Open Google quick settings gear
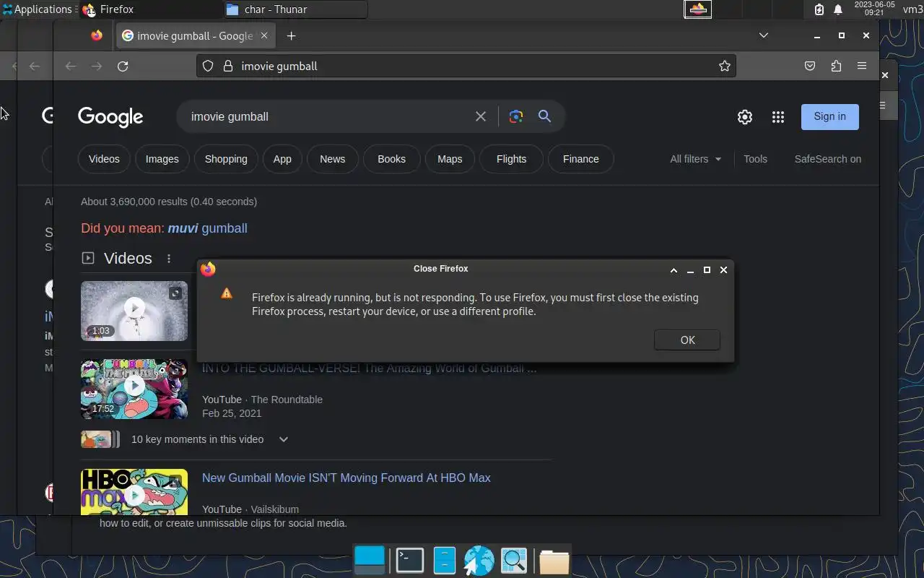The height and width of the screenshot is (578, 924). click(x=745, y=117)
